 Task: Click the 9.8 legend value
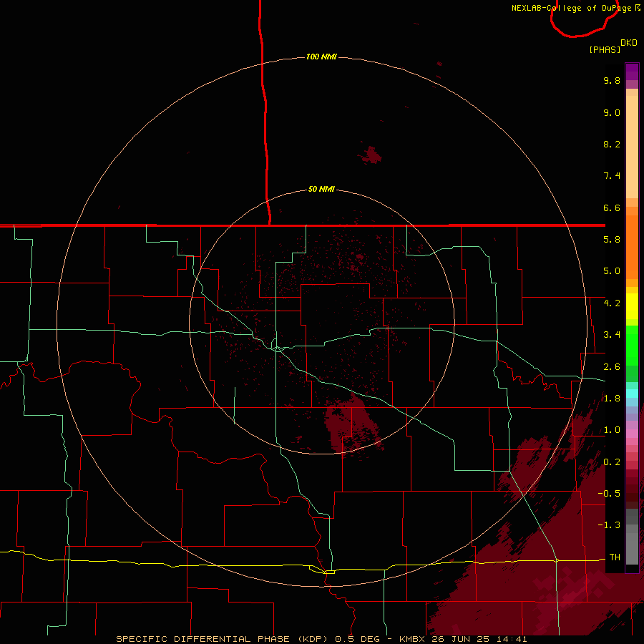[x=612, y=80]
